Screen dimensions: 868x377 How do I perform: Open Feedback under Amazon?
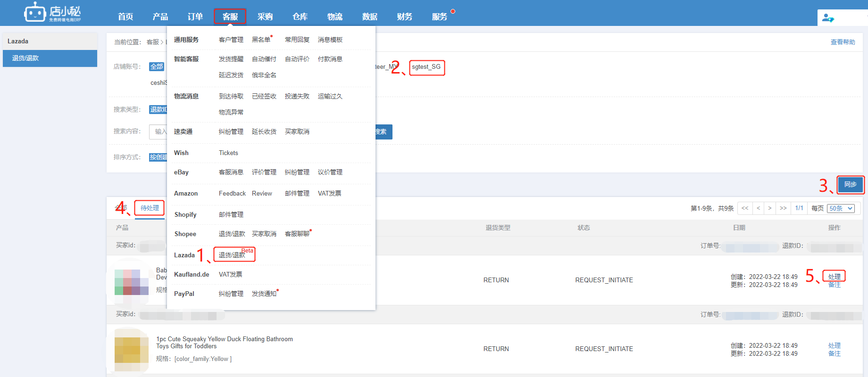click(232, 193)
